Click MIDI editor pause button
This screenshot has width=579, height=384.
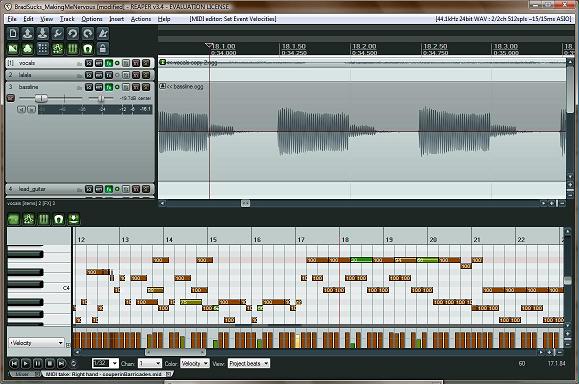click(x=37, y=364)
